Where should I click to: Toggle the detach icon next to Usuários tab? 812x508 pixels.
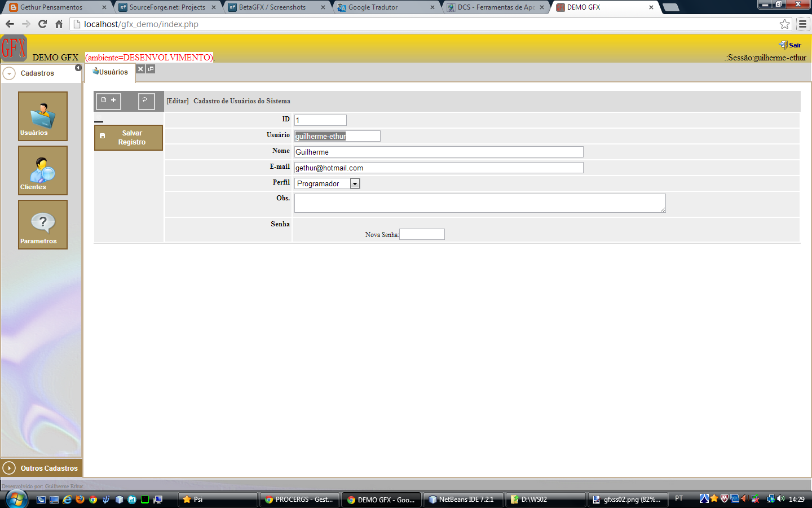point(151,68)
